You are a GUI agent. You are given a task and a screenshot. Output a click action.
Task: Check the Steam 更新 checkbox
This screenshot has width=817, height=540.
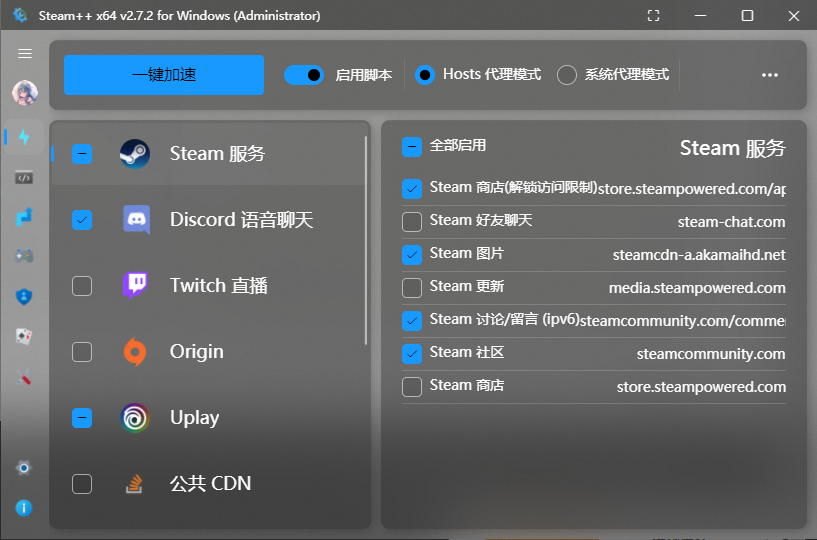click(x=412, y=288)
